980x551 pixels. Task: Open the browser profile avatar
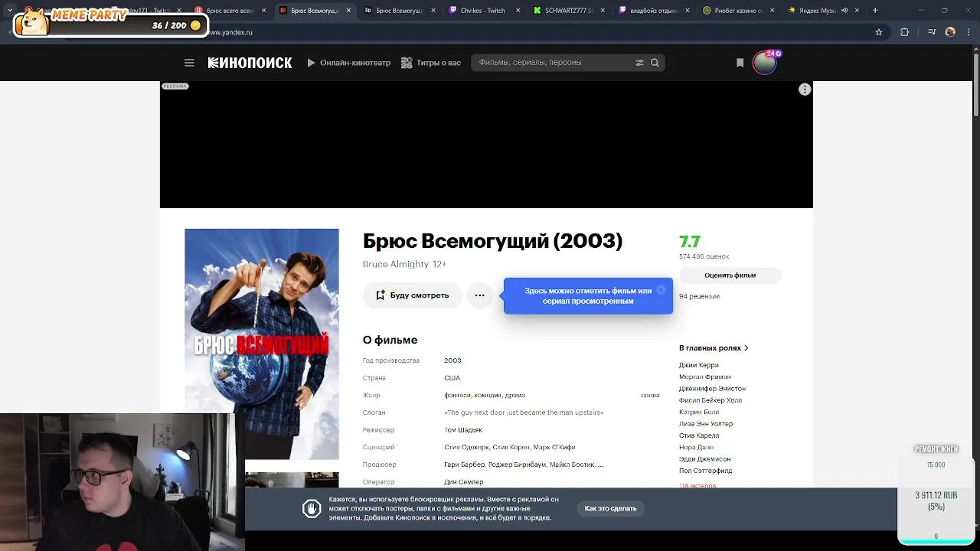950,32
